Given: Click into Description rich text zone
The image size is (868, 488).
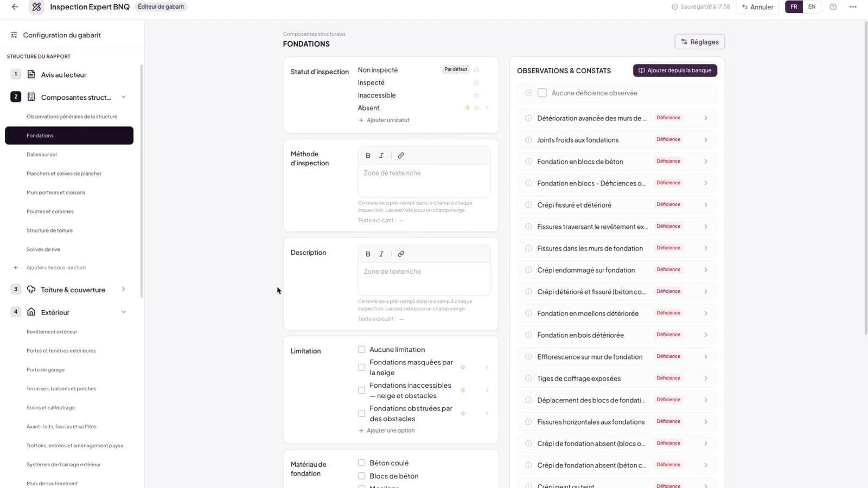Looking at the screenshot, I should click(424, 279).
